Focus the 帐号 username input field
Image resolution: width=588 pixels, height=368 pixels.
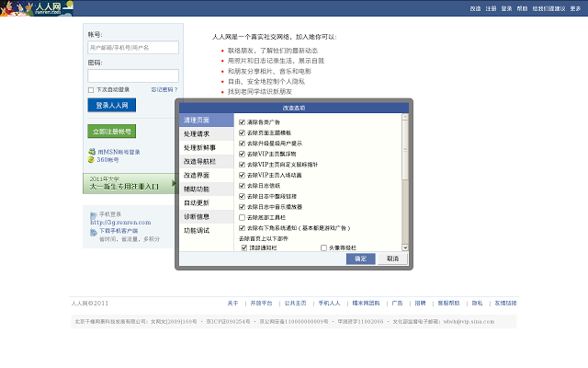(133, 48)
